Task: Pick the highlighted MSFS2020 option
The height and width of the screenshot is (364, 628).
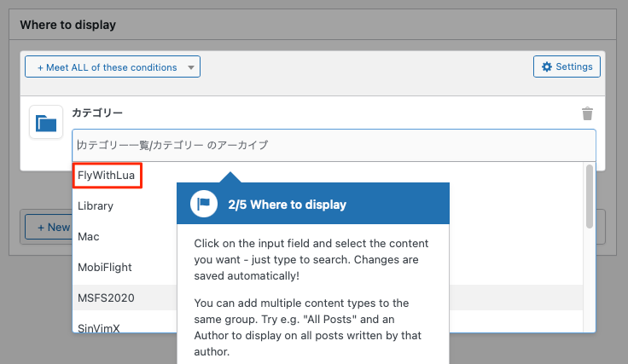Action: [x=106, y=298]
